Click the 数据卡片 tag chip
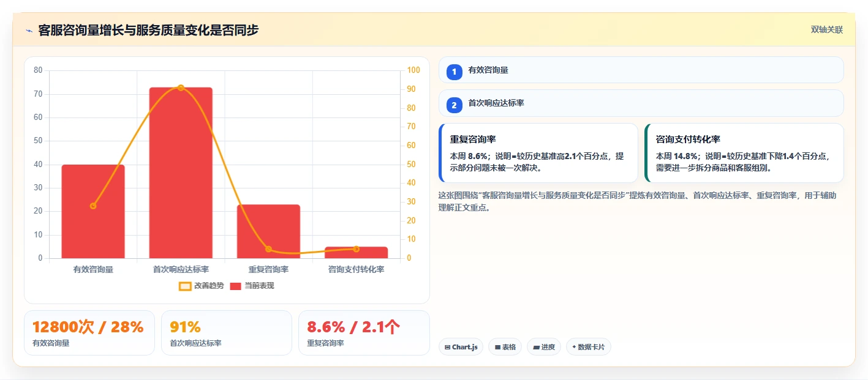The height and width of the screenshot is (380, 868). tap(589, 347)
